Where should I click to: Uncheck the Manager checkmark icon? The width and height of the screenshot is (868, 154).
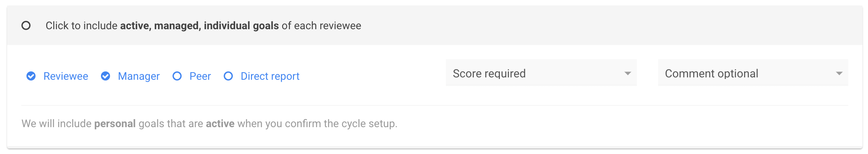click(105, 76)
